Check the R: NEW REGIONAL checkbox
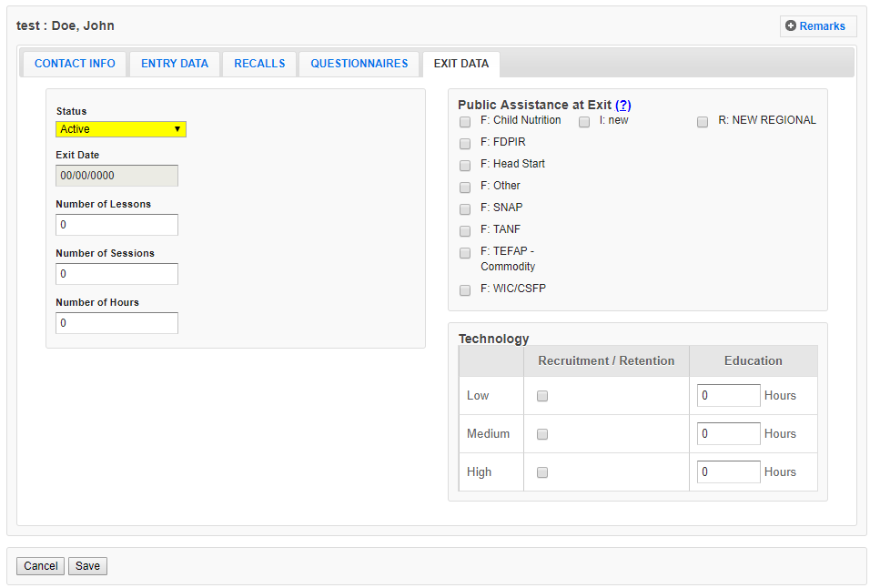 (703, 122)
